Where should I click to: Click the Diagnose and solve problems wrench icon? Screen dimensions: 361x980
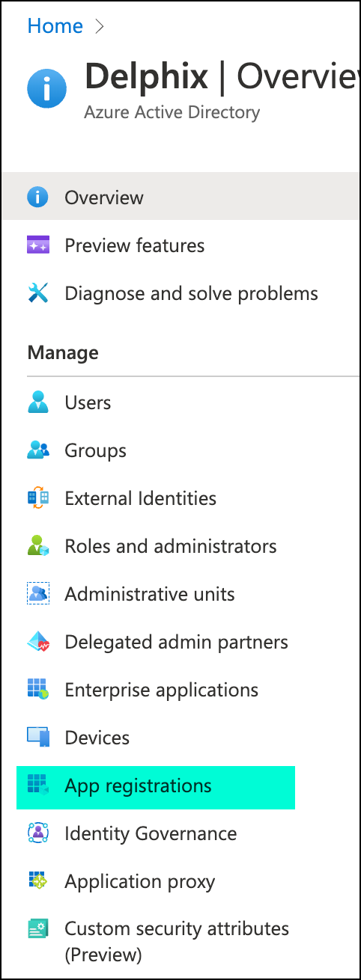[37, 293]
